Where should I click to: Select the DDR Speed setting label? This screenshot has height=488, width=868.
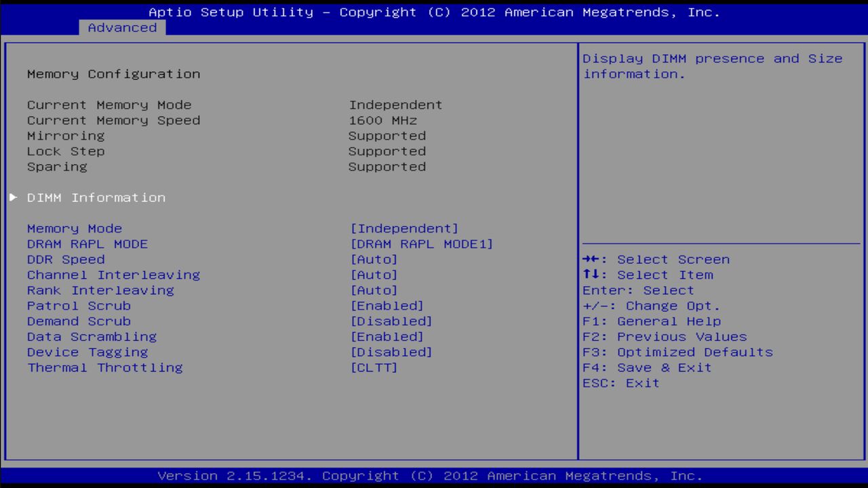click(66, 260)
